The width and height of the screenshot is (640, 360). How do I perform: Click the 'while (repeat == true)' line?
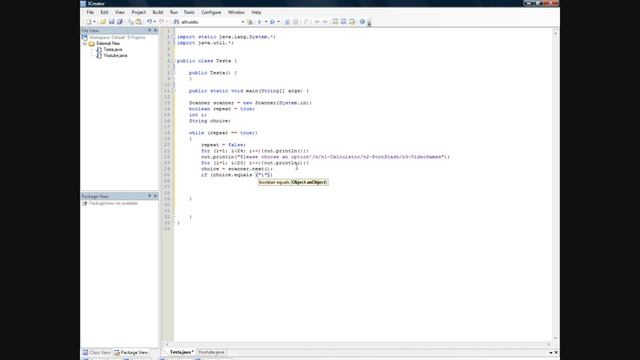[223, 133]
